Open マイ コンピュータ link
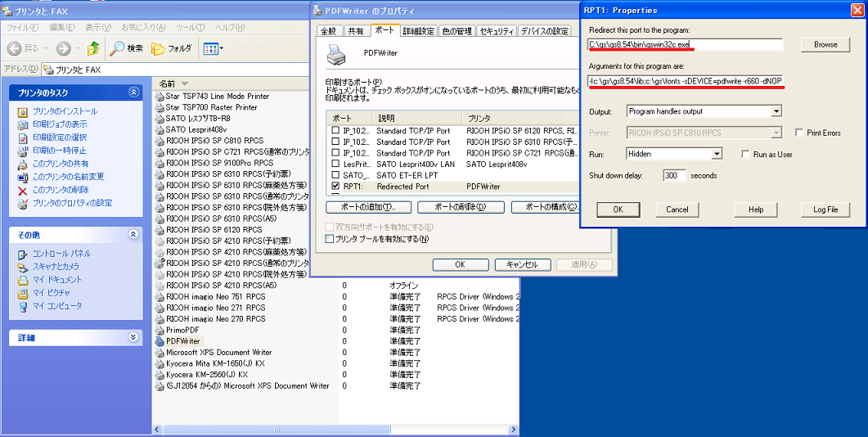This screenshot has width=868, height=437. [x=57, y=306]
